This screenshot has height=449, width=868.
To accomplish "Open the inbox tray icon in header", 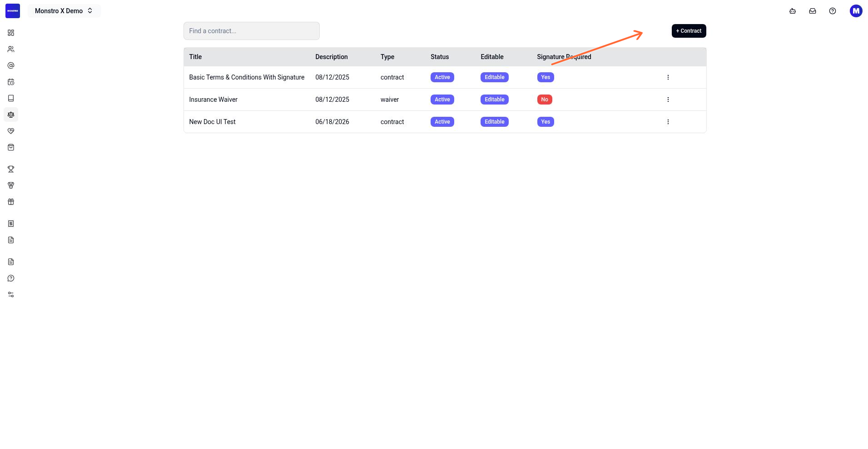I will pyautogui.click(x=813, y=11).
